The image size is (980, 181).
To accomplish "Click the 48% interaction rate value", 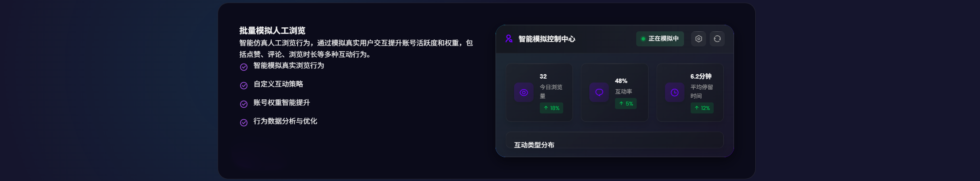I will click(621, 81).
